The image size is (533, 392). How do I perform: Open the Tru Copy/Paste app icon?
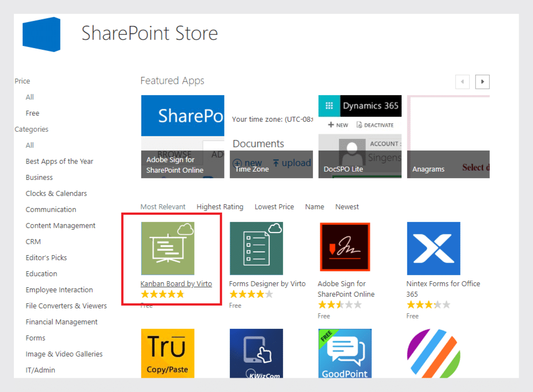pyautogui.click(x=167, y=353)
